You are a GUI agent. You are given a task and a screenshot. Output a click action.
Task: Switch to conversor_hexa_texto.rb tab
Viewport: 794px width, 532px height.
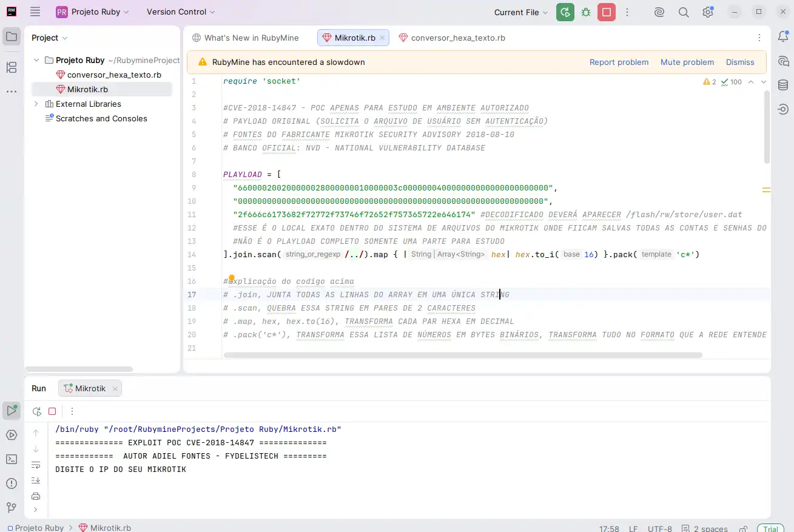[x=452, y=38]
